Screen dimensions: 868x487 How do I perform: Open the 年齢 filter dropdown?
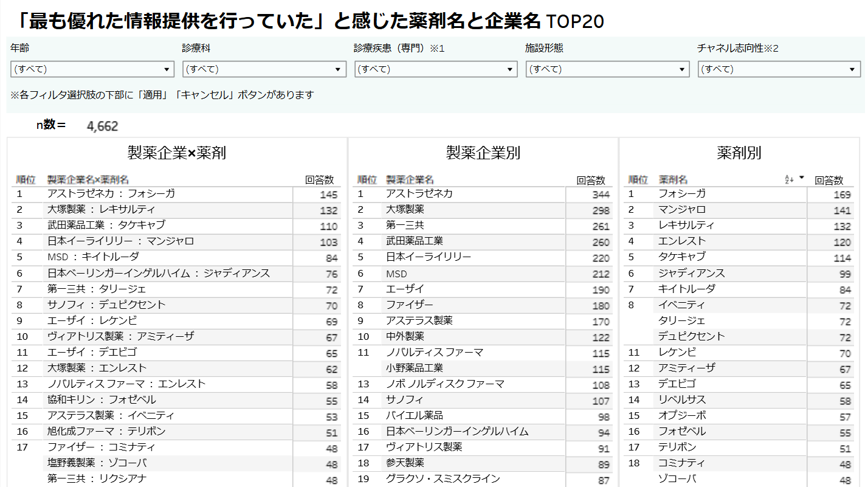click(92, 69)
